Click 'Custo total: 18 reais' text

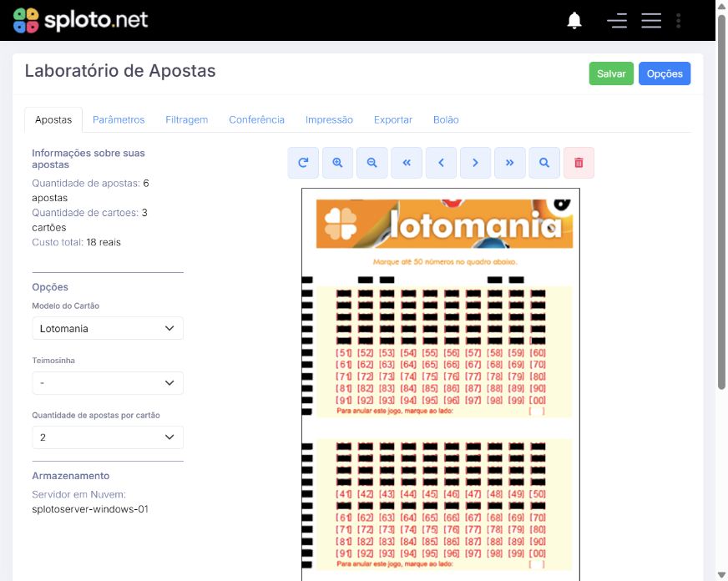(76, 242)
